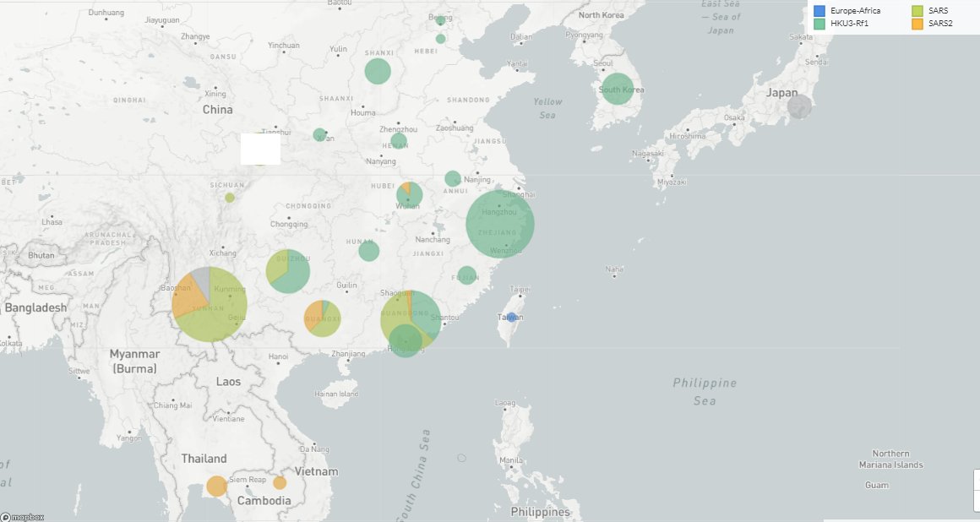The width and height of the screenshot is (980, 522).
Task: Select the green circle over Hunan
Action: [x=368, y=251]
